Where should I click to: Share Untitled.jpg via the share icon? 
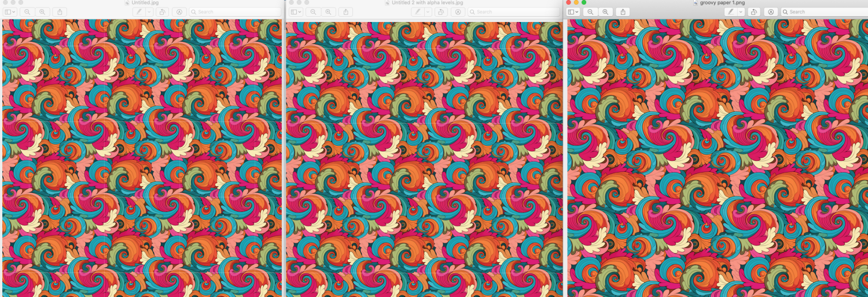point(60,12)
